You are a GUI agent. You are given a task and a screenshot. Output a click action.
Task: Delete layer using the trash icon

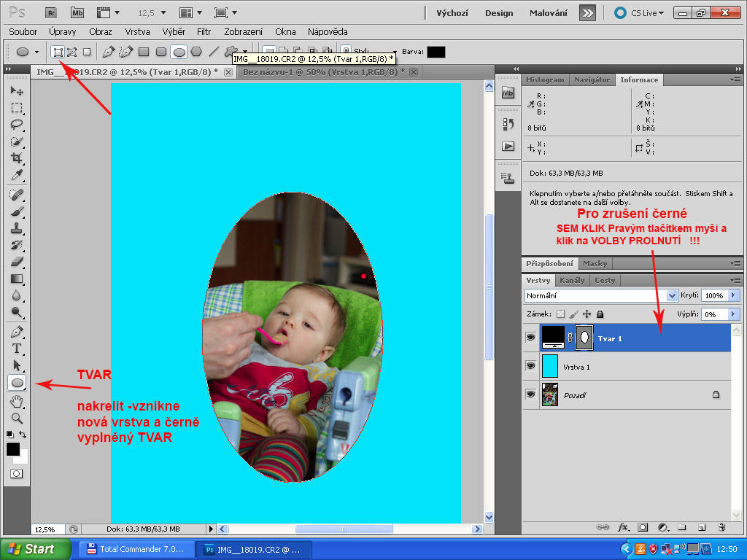click(721, 526)
